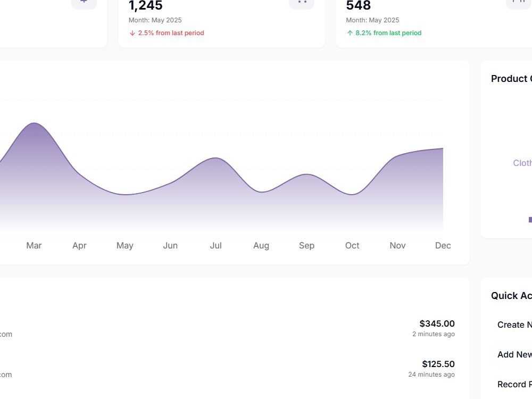Screen dimensions: 532x399
Task: Click the Product panel heading
Action: tap(511, 78)
